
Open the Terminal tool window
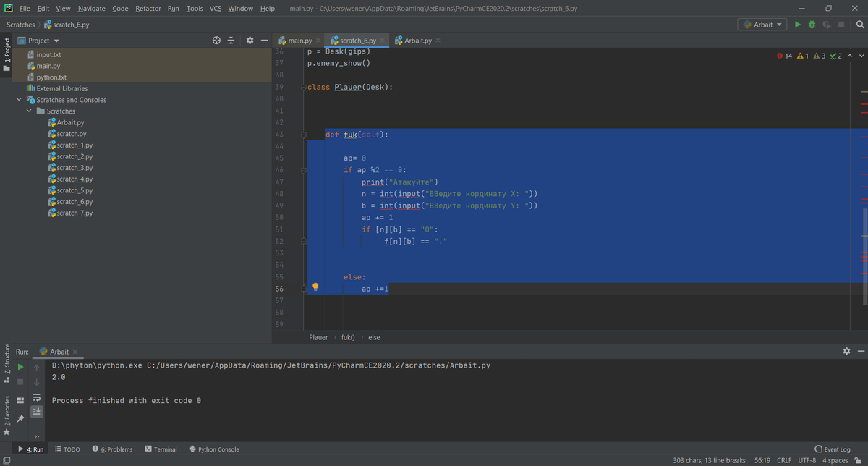(x=161, y=449)
